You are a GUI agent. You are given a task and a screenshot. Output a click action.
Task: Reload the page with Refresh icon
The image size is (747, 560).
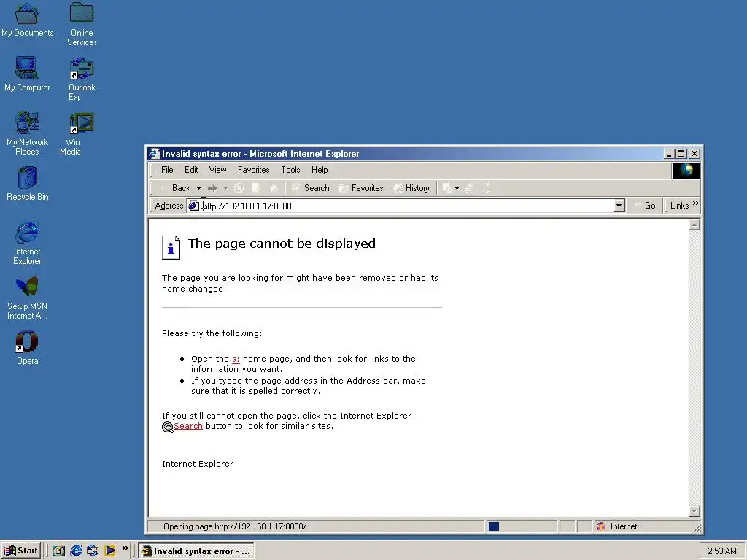(256, 188)
